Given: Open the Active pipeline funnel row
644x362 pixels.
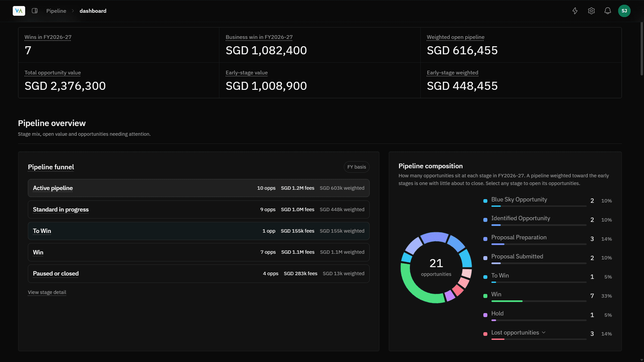Looking at the screenshot, I should 199,188.
